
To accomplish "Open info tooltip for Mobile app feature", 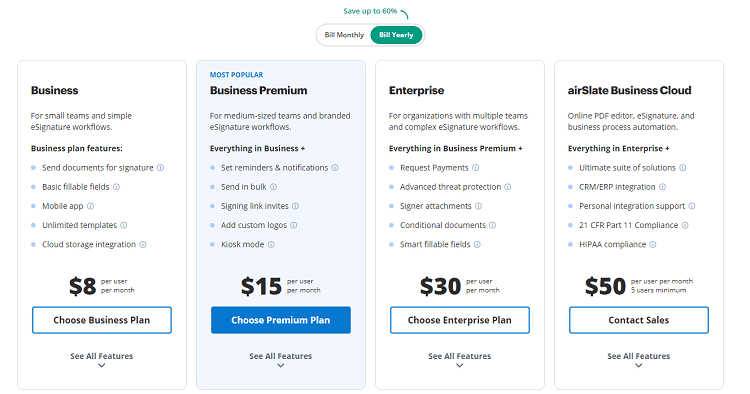I will (90, 206).
